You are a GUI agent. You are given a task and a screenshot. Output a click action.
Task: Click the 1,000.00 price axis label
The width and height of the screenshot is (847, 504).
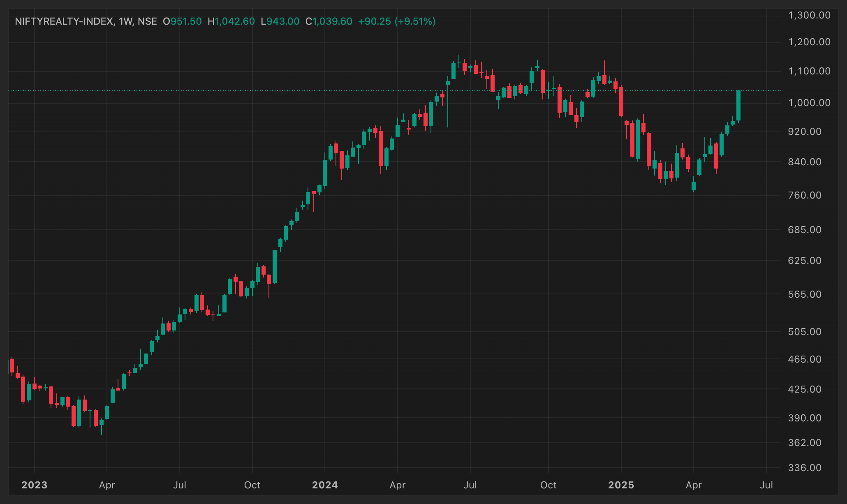pyautogui.click(x=809, y=103)
